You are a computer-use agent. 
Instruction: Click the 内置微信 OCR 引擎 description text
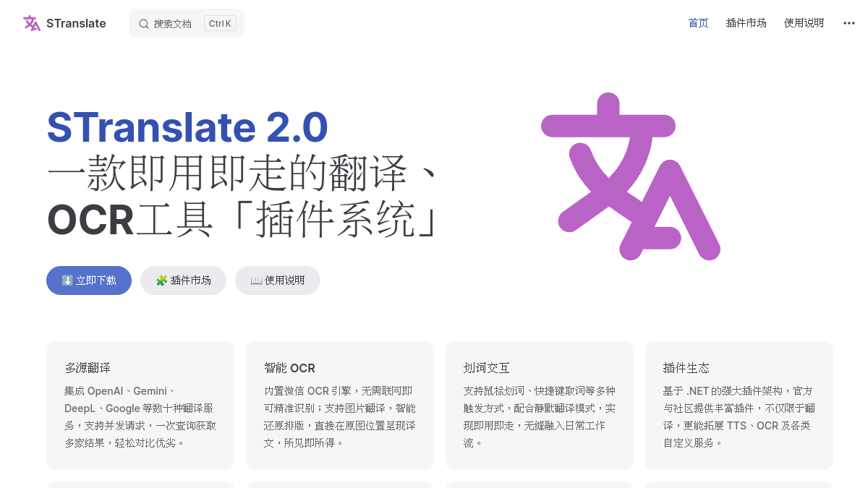pyautogui.click(x=340, y=416)
